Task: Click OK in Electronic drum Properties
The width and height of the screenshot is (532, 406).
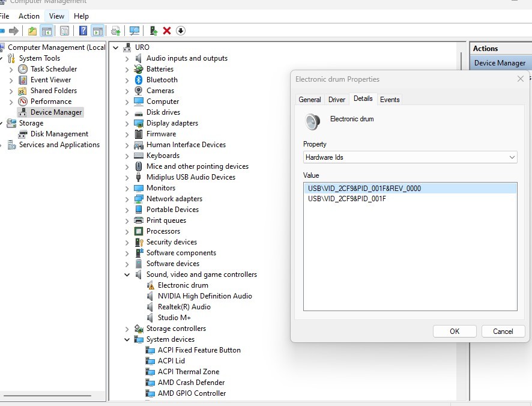Action: (455, 332)
